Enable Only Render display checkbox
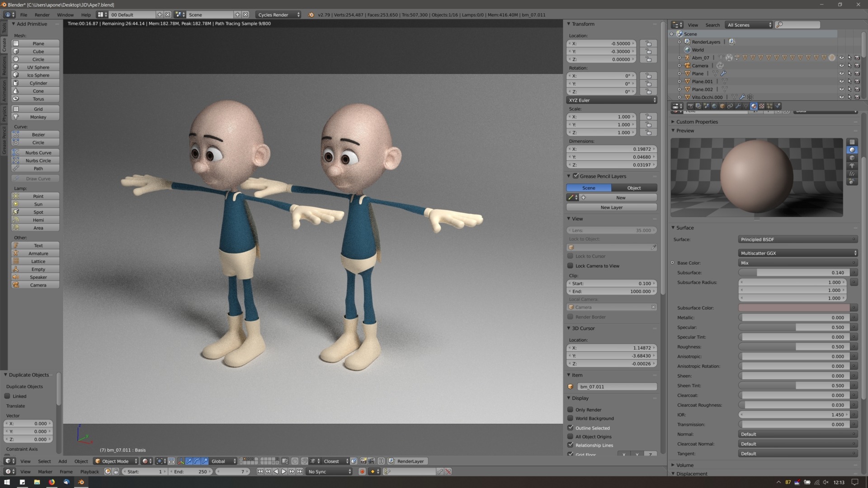Screen dimensions: 868x488 pos(570,409)
